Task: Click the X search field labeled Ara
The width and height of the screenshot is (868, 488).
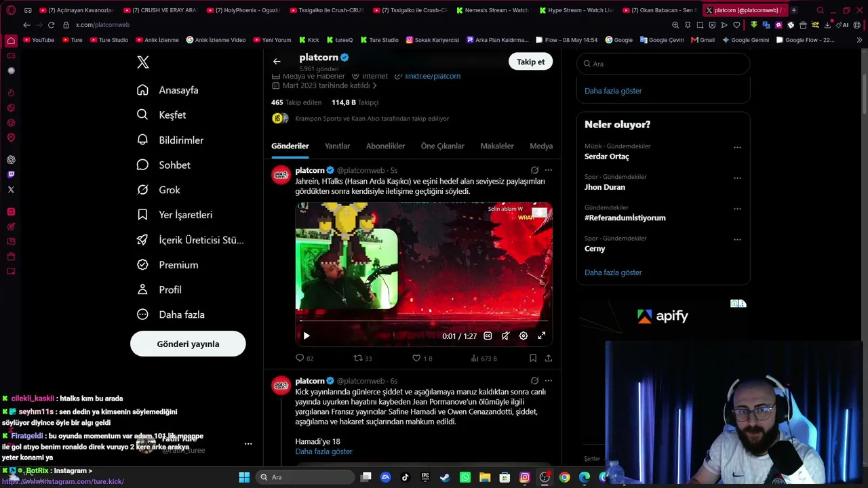Action: tap(663, 64)
